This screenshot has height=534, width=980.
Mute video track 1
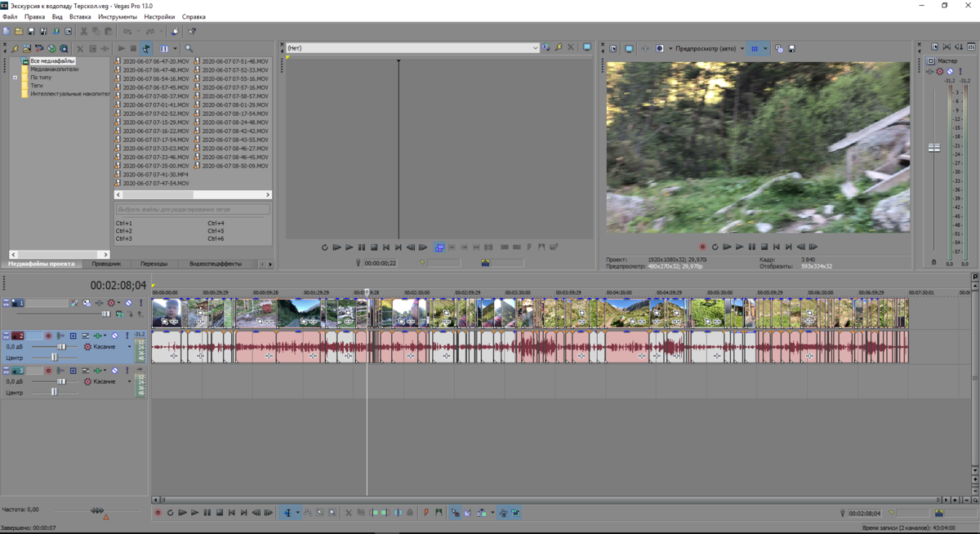click(x=128, y=303)
